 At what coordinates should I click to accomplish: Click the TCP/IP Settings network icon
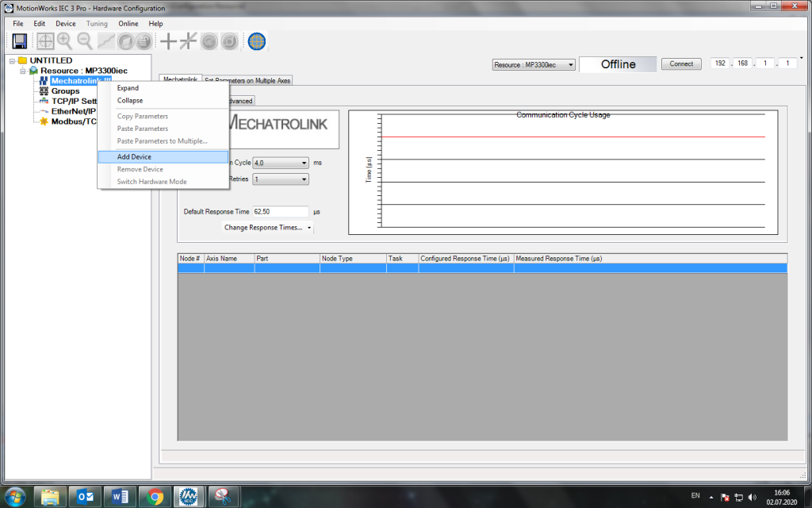(44, 101)
